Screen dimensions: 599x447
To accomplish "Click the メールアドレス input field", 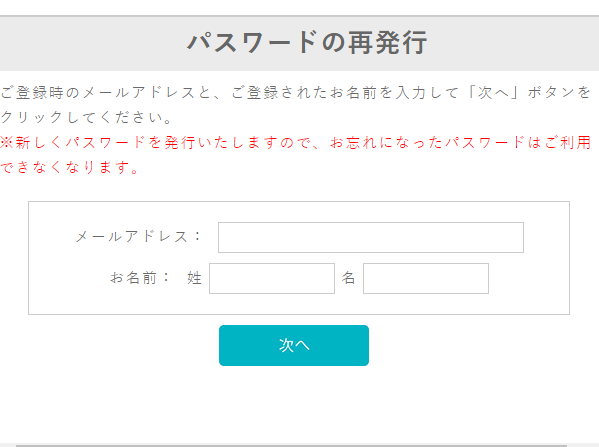I will pos(371,237).
